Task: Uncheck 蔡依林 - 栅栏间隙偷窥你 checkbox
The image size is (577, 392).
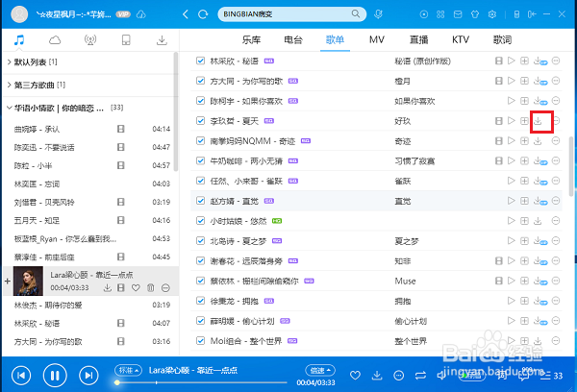Action: click(200, 281)
